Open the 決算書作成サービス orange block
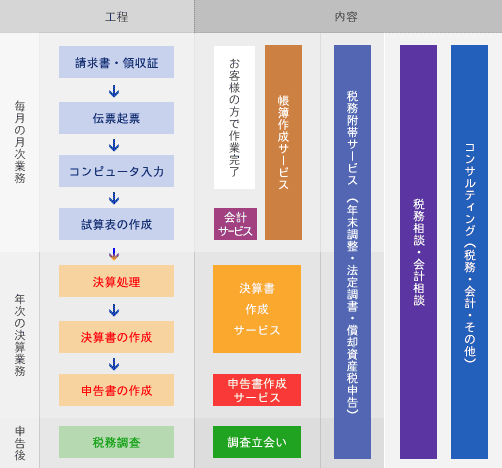 click(x=257, y=309)
